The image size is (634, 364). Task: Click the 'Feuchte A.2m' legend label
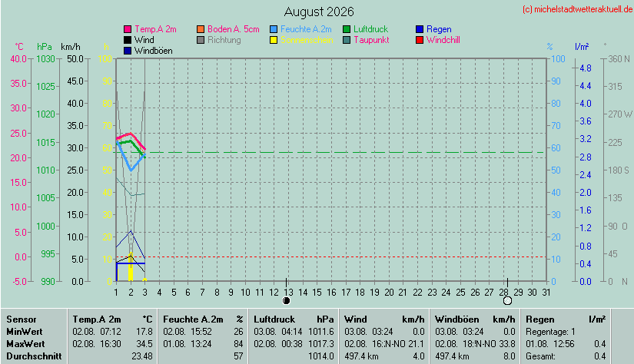point(306,29)
